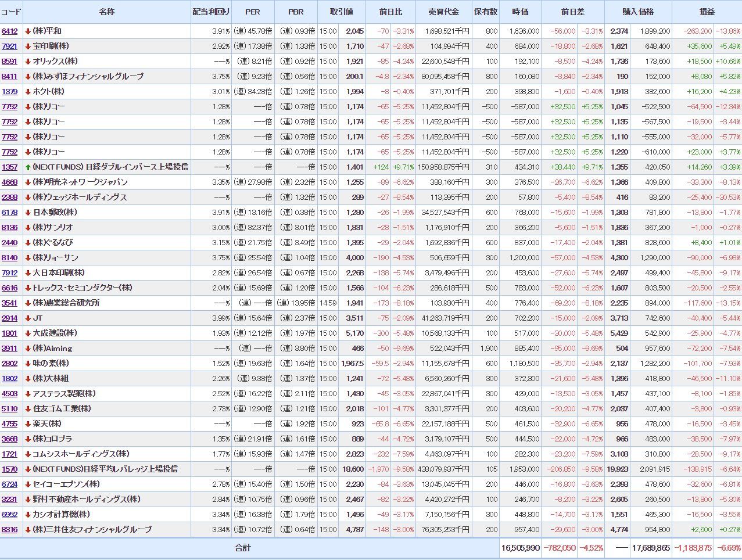Click the 損益 column header
The height and width of the screenshot is (560, 742).
click(707, 12)
